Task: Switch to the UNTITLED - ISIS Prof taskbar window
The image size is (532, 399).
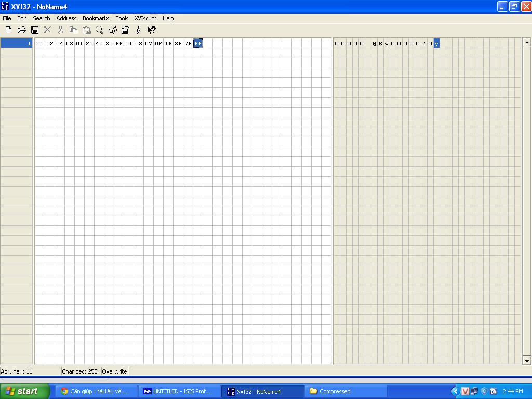Action: tap(179, 391)
